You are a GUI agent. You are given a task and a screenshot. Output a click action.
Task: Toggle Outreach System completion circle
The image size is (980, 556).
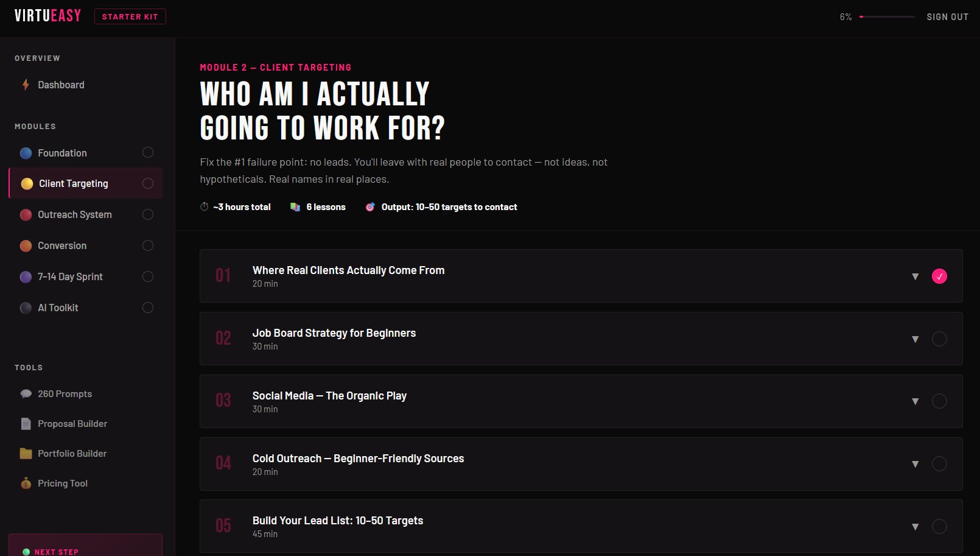click(x=148, y=214)
